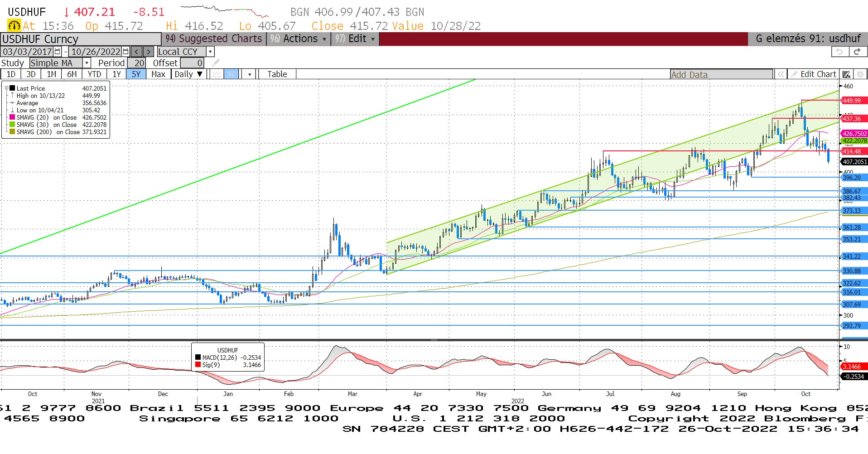Screen dimensions: 868x454
Task: Click the double-chevron collapse icon near Edit Chart
Action: click(x=781, y=74)
